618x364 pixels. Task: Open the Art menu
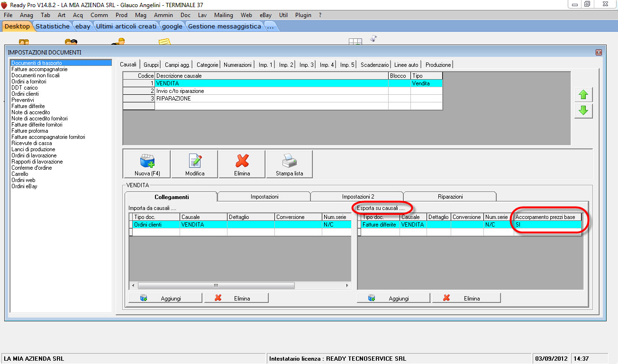click(x=62, y=15)
